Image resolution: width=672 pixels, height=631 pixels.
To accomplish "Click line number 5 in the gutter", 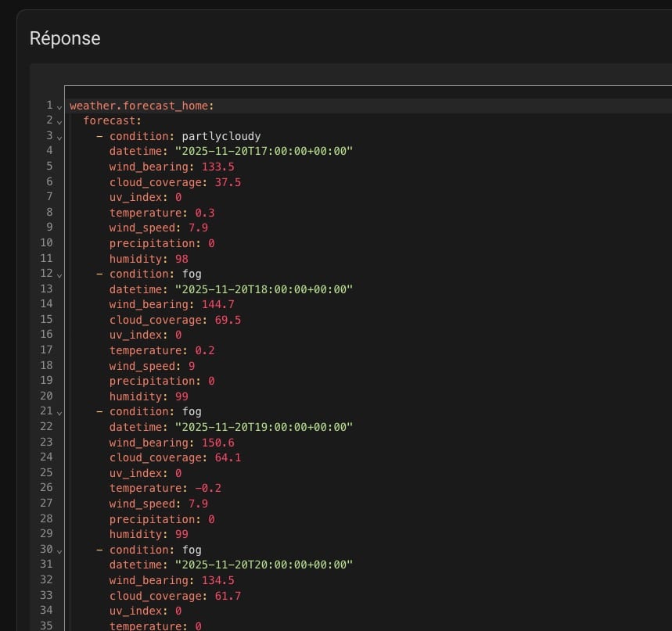I will point(49,166).
